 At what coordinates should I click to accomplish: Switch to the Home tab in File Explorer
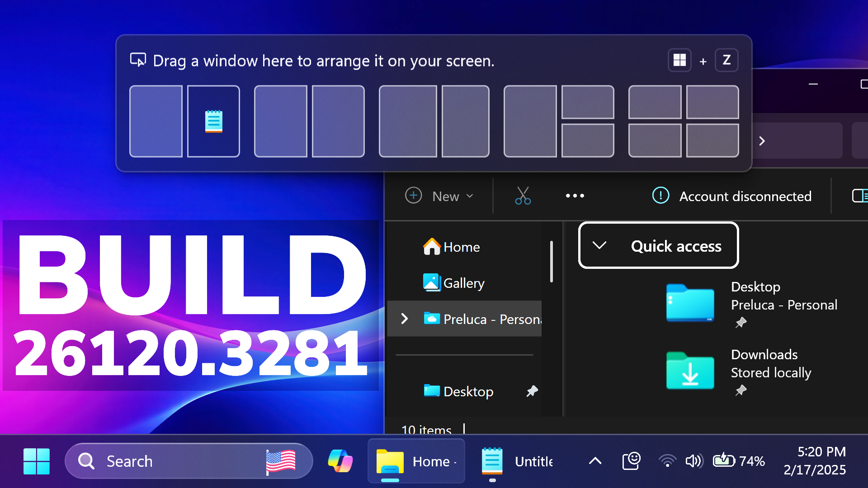tap(416, 461)
